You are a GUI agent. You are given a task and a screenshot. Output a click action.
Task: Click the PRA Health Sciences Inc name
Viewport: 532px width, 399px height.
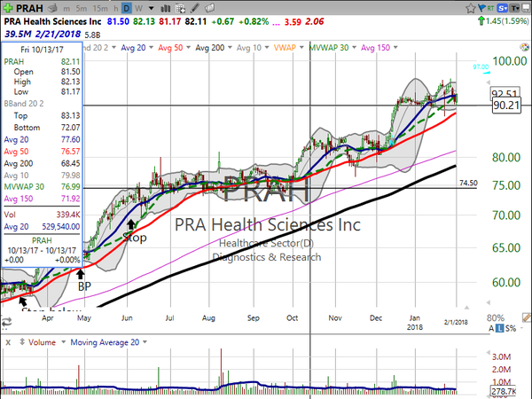(52, 21)
